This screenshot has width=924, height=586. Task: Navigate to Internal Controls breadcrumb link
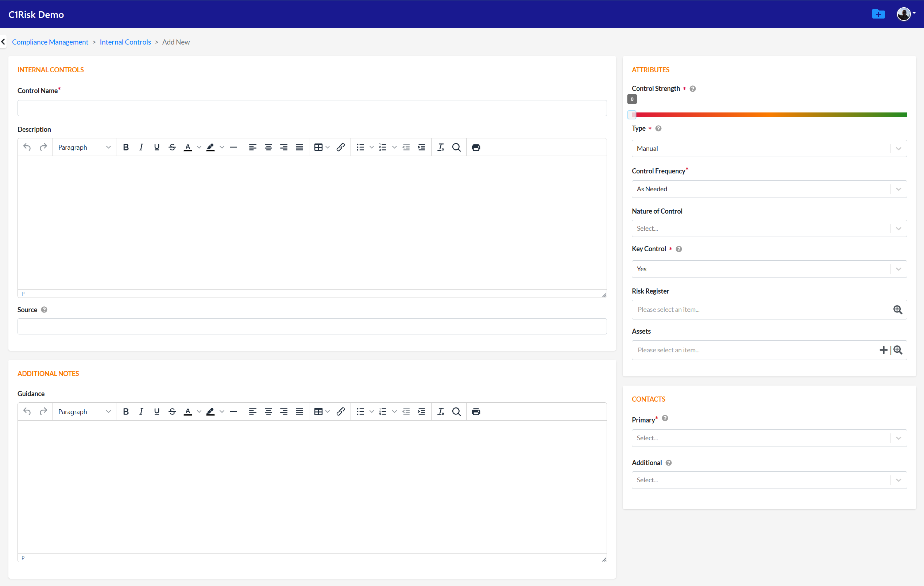point(125,42)
